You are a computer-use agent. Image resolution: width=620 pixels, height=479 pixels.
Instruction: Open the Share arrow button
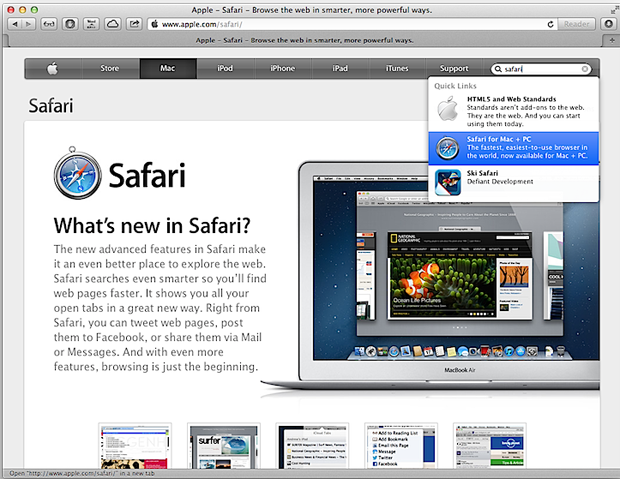pos(134,24)
